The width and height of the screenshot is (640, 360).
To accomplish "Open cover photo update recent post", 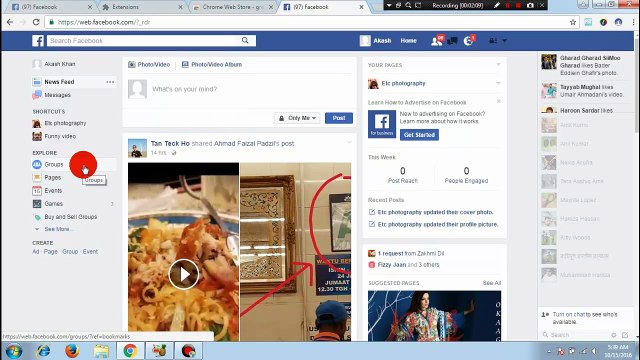I will (x=435, y=212).
